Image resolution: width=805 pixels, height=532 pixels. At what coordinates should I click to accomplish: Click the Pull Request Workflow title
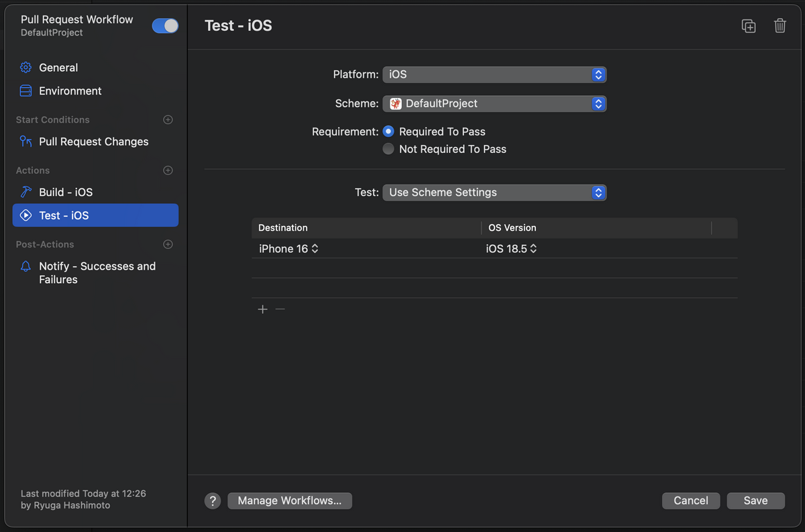click(77, 19)
